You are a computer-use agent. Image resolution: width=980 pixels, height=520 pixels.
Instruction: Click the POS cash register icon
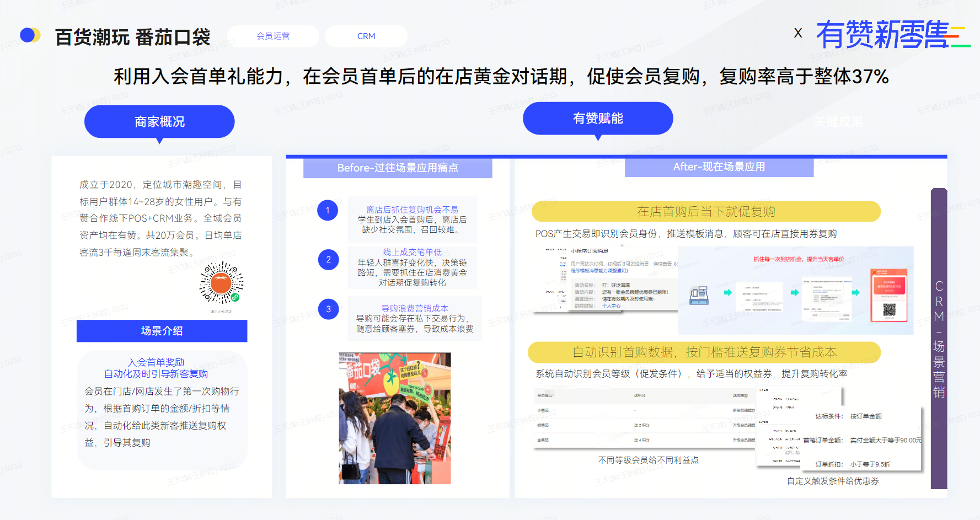coord(699,295)
